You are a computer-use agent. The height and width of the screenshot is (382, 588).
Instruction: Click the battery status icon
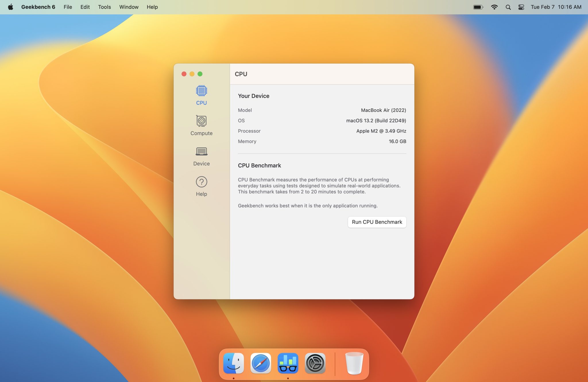pos(478,7)
